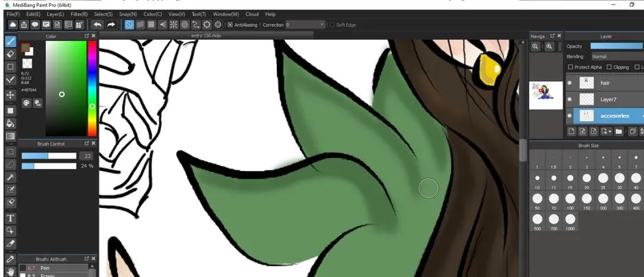Screen dimensions: 644x277
Task: Select the Gradient tool
Action: point(11,136)
